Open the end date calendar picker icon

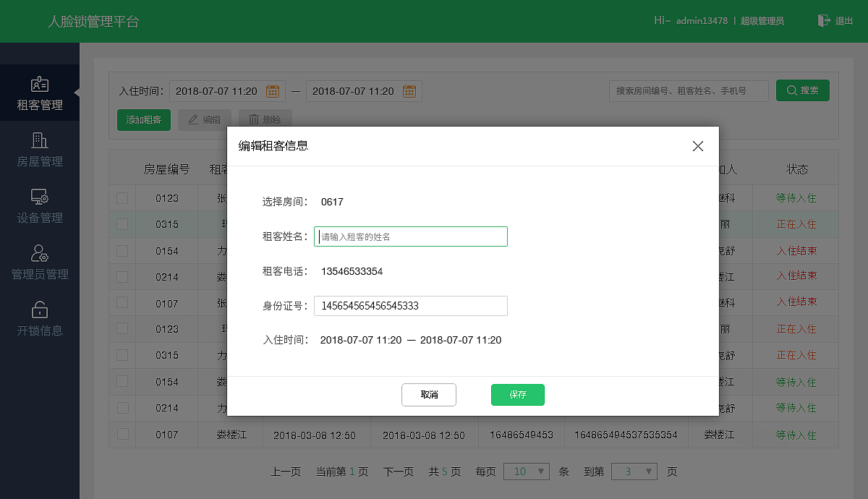(409, 90)
